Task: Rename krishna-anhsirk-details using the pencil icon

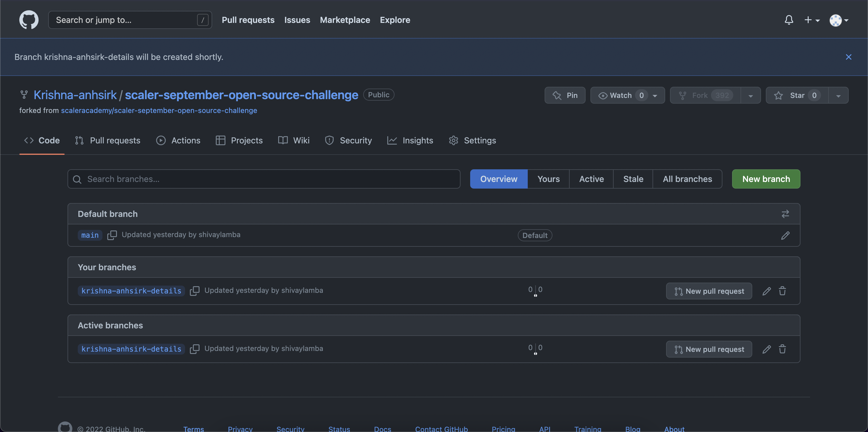Action: pos(766,291)
